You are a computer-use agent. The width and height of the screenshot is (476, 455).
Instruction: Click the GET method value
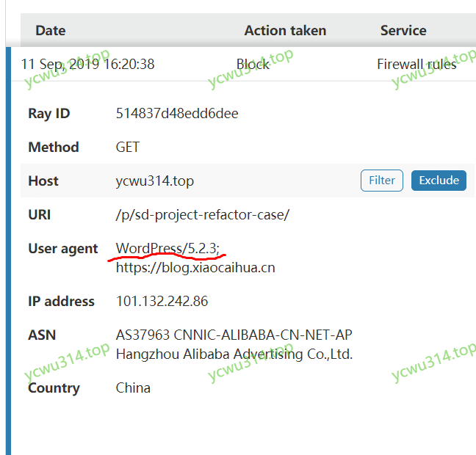click(x=128, y=148)
